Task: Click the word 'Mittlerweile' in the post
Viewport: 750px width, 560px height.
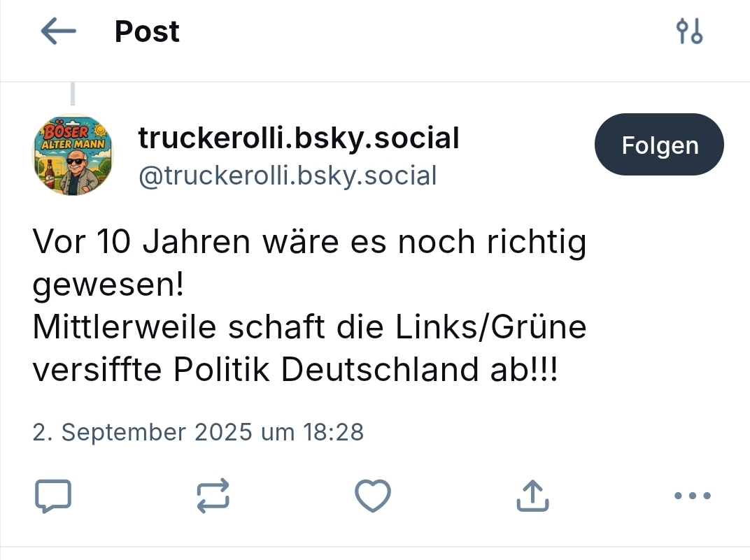Action: (120, 328)
